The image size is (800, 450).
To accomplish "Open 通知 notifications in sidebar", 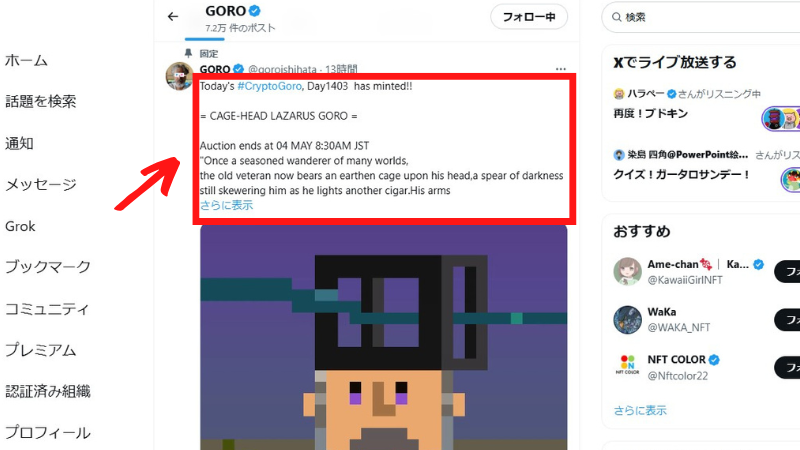I will pyautogui.click(x=19, y=143).
